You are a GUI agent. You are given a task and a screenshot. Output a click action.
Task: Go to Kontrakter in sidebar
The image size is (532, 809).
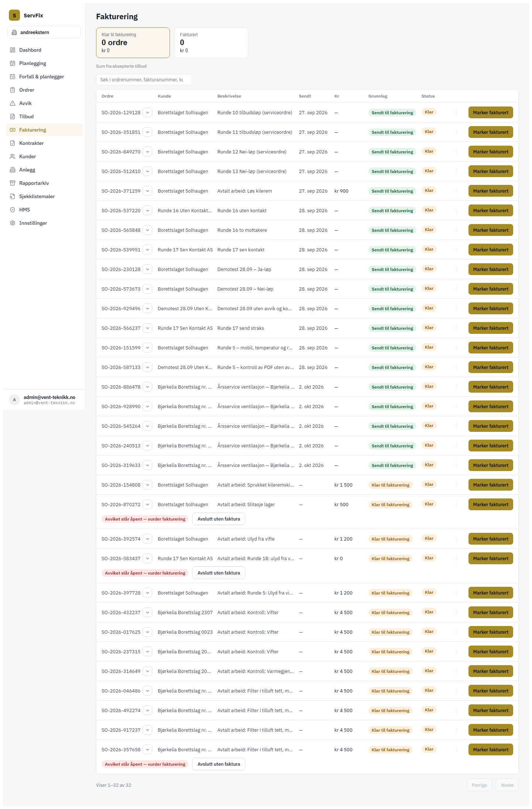coord(44,143)
